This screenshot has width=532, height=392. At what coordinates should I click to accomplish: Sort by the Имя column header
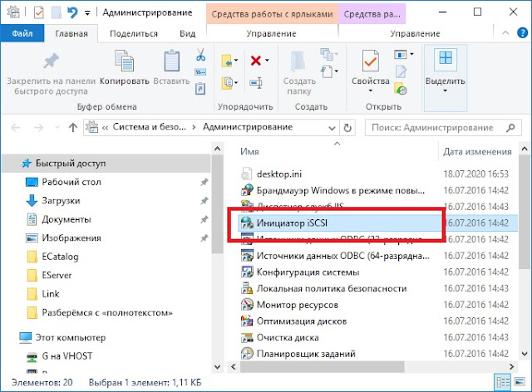click(249, 152)
